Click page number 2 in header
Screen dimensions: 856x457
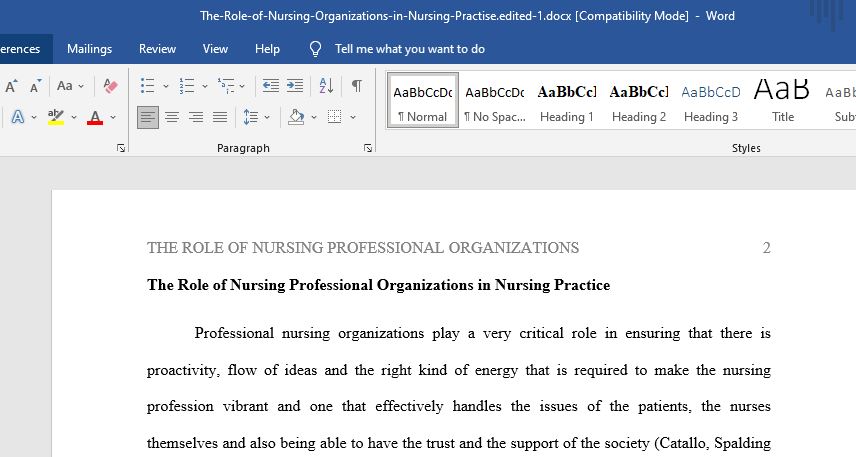coord(766,248)
